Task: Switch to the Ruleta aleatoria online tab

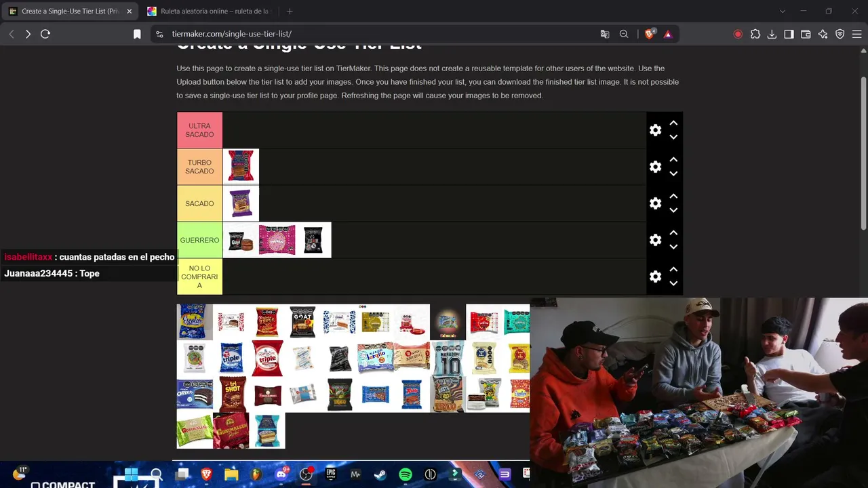Action: (x=210, y=12)
